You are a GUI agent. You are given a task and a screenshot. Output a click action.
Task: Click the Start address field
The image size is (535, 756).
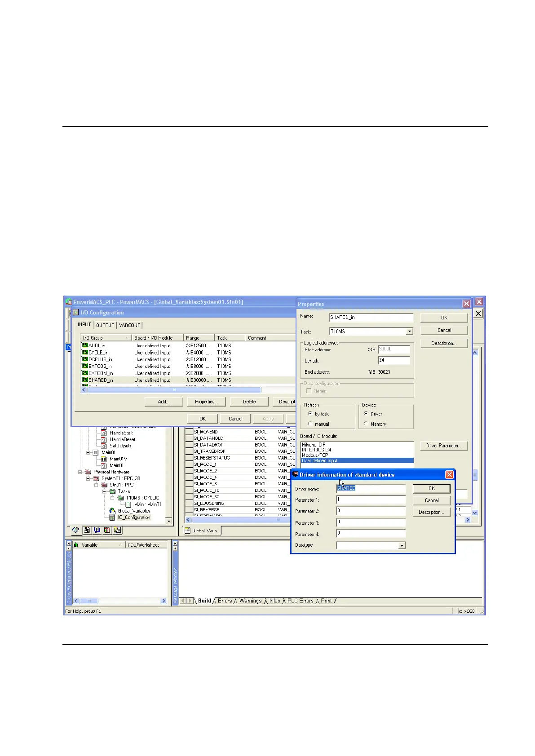point(394,349)
